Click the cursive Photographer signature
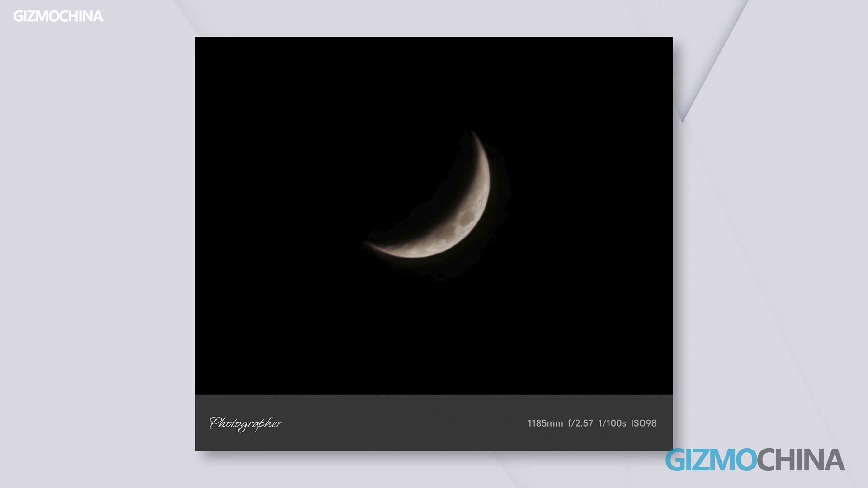 click(245, 423)
